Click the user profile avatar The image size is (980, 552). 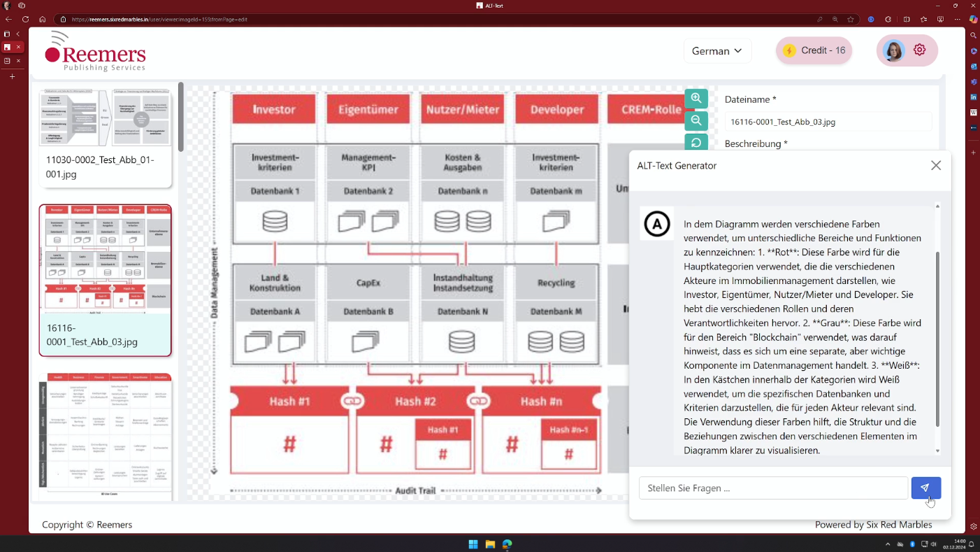[x=893, y=50]
